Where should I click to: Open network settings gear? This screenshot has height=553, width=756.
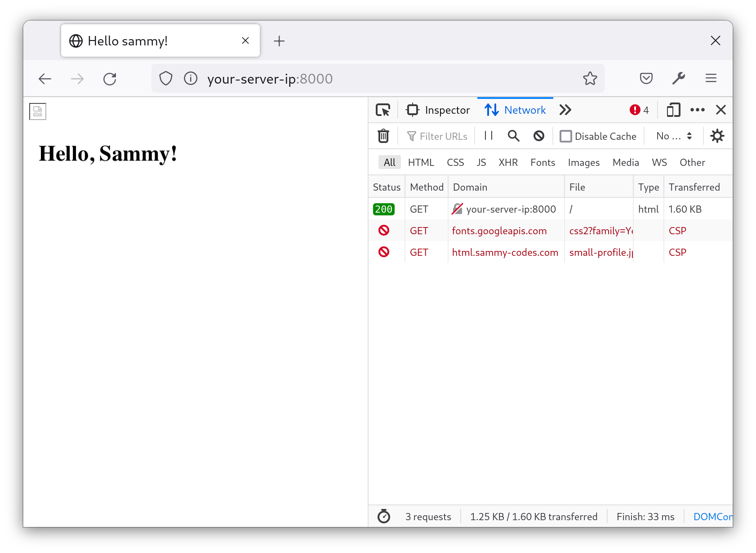tap(717, 136)
